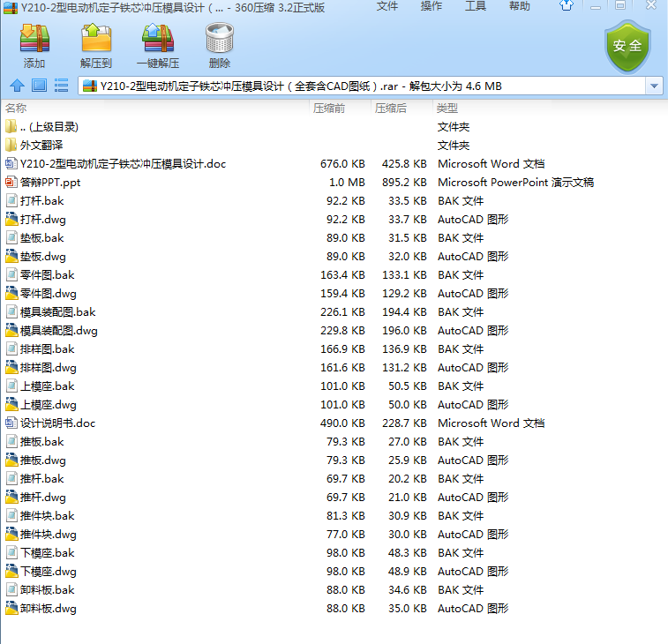Screen dimensions: 668x644
Task: Click the AutoCAD icon beside 推件块.dwg
Action: (11, 534)
